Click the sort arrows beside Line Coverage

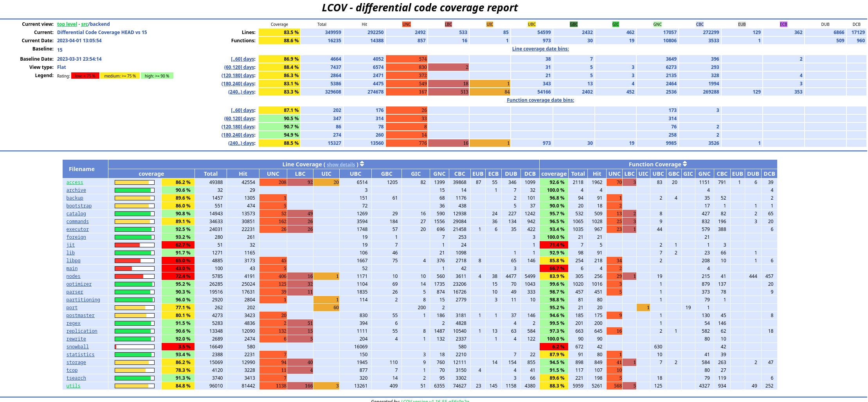(x=362, y=164)
